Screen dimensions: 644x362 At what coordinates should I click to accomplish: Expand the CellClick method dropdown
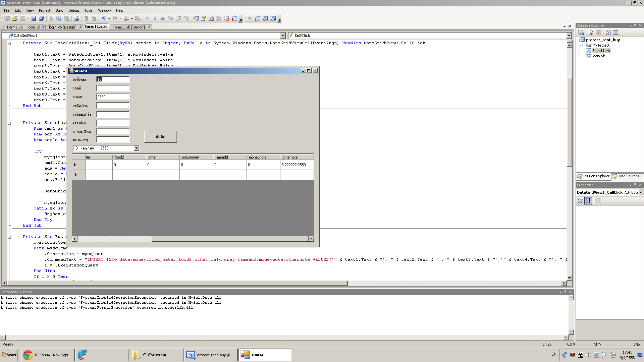click(x=569, y=36)
